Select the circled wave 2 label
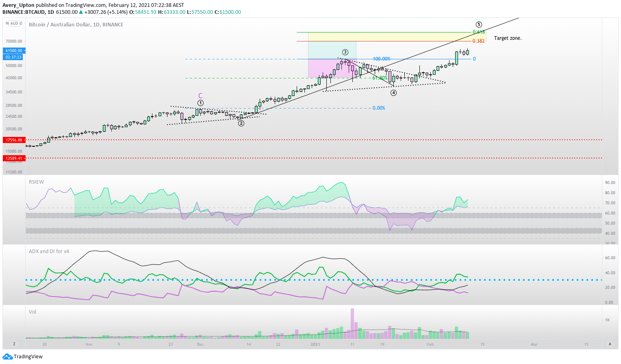Image resolution: width=621 pixels, height=364 pixels. 241,123
